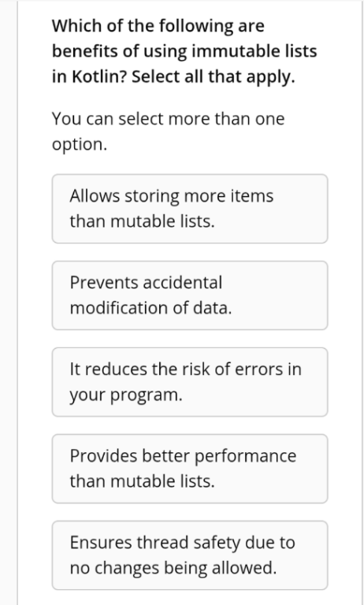Toggle the answer mentioning mutable lists storage
Screen dimensions: 364x605
tap(190, 209)
